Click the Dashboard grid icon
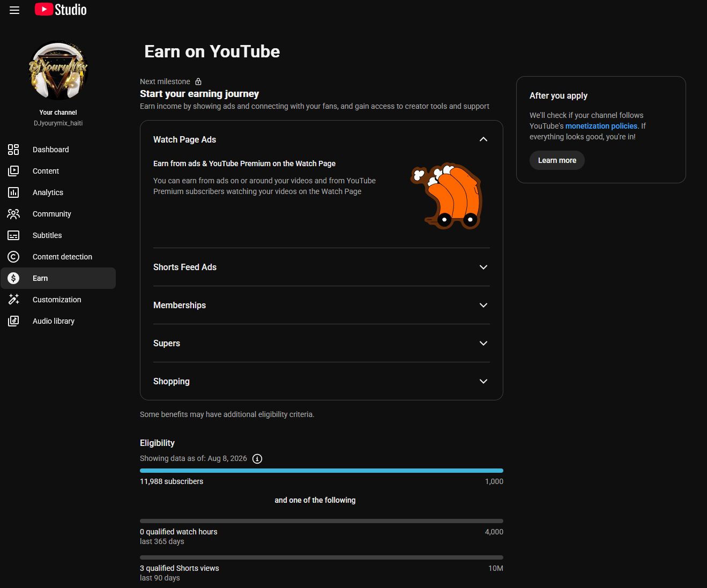This screenshot has height=588, width=707. [x=13, y=150]
